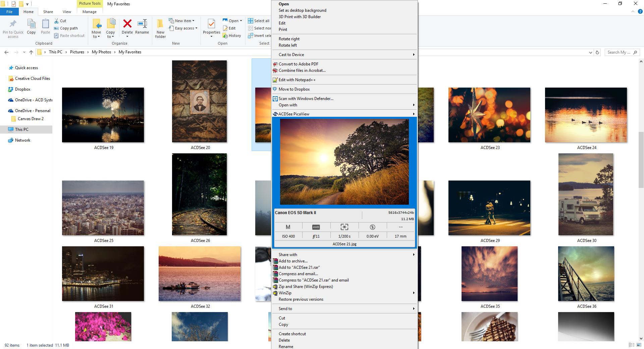The height and width of the screenshot is (349, 644).
Task: Expand the New item dropdown
Action: pos(193,21)
